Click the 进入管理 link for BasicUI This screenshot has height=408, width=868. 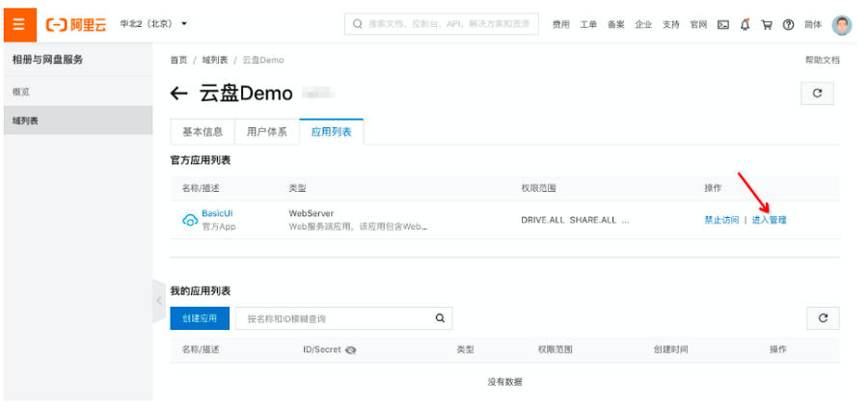pos(769,220)
